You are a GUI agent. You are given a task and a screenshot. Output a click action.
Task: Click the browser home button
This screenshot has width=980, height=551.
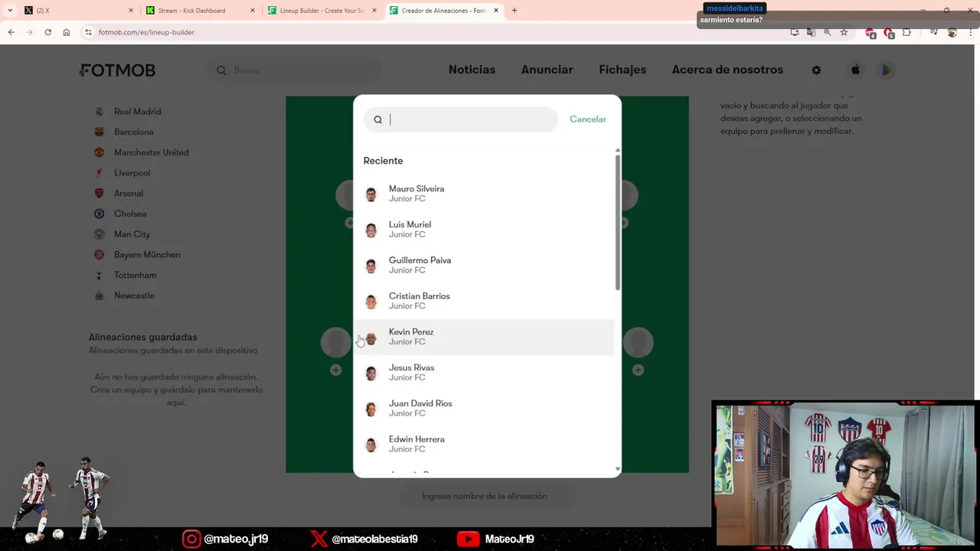pyautogui.click(x=67, y=32)
